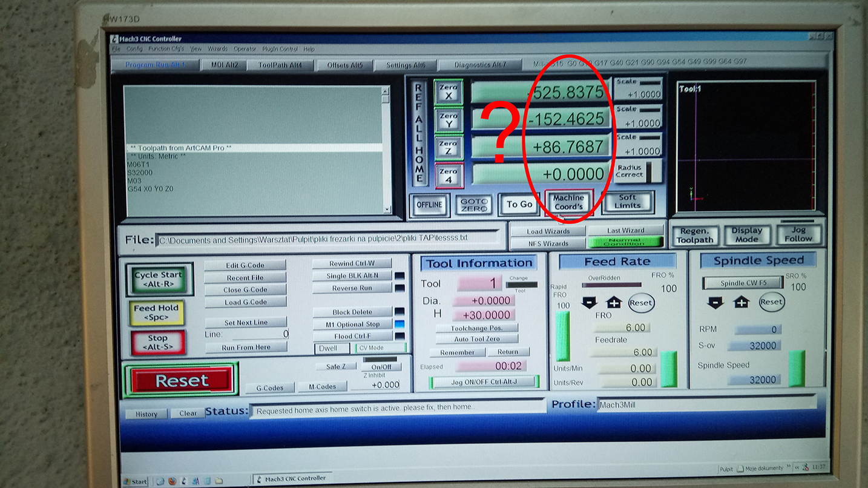Click Edit G-Code button
This screenshot has width=868, height=488.
tap(245, 265)
